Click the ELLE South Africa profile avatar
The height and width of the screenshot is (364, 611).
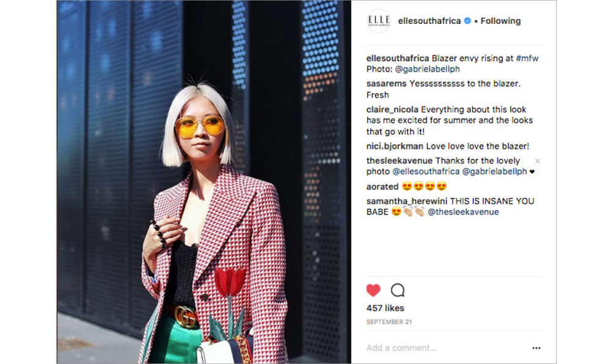(379, 21)
